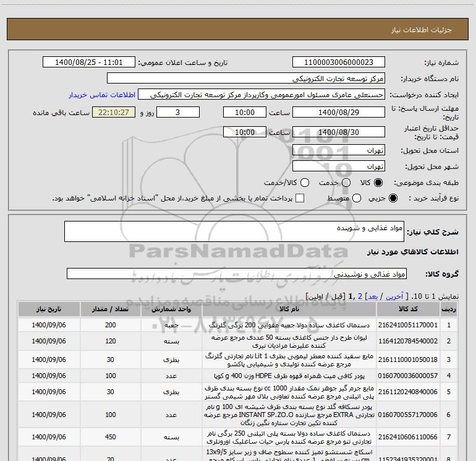The image size is (476, 461).
Task: Click product code 0160700036000057
Action: coord(408,376)
